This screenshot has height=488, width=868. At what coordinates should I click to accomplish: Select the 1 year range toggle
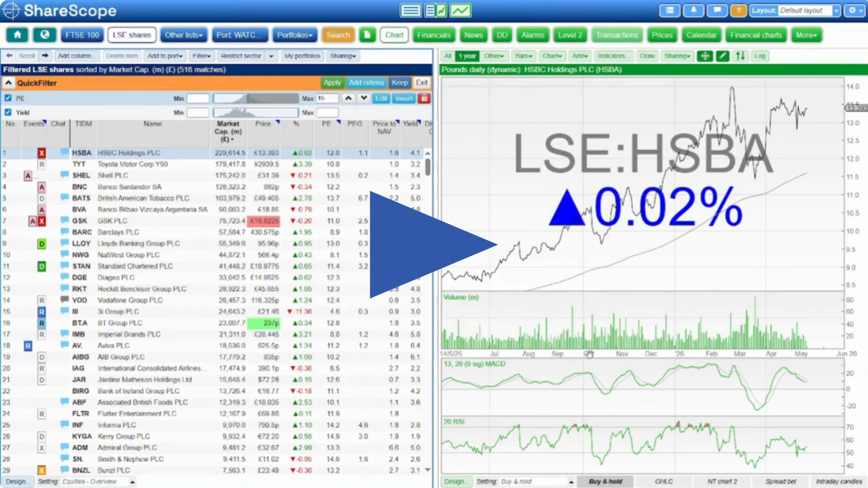point(467,56)
